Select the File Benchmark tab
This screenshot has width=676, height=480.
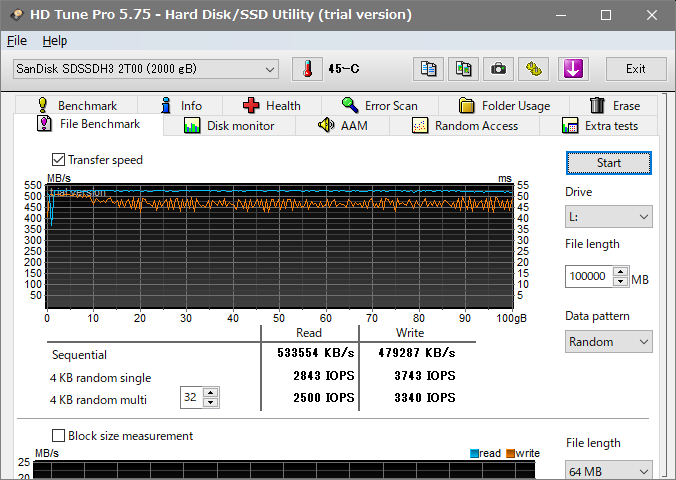point(88,124)
